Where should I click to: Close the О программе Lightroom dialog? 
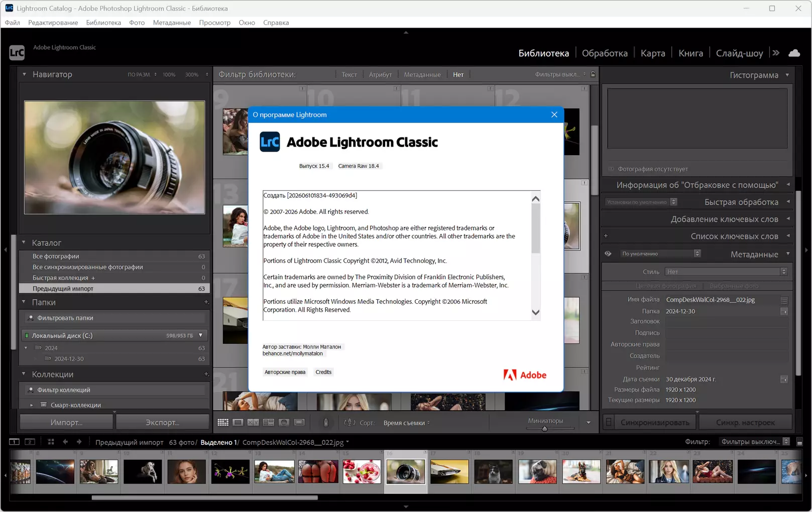coord(554,114)
